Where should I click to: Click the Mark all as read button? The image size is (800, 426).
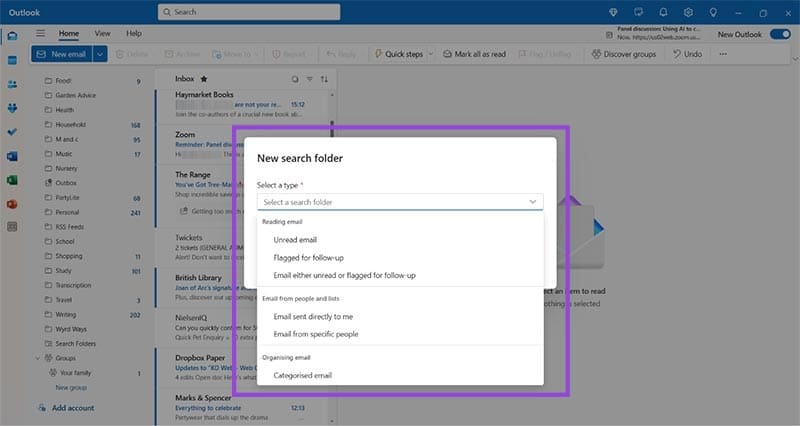pos(472,54)
